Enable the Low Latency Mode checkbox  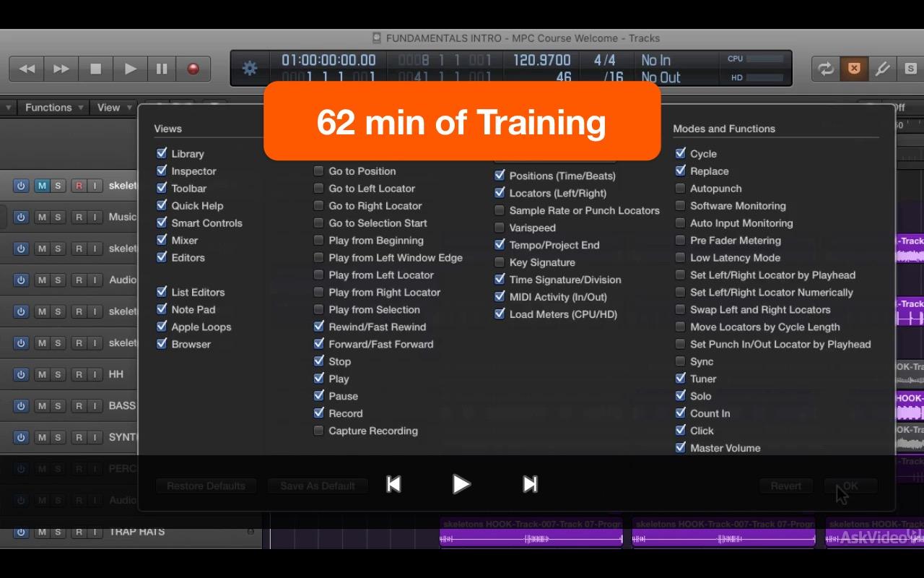[x=680, y=258]
